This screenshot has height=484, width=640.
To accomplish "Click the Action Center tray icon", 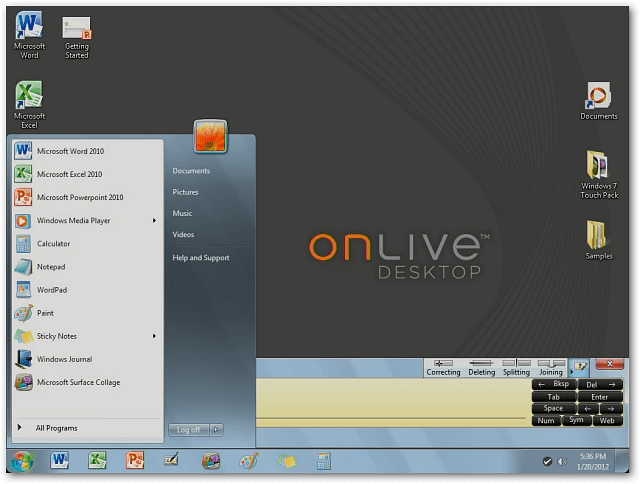I will (547, 462).
